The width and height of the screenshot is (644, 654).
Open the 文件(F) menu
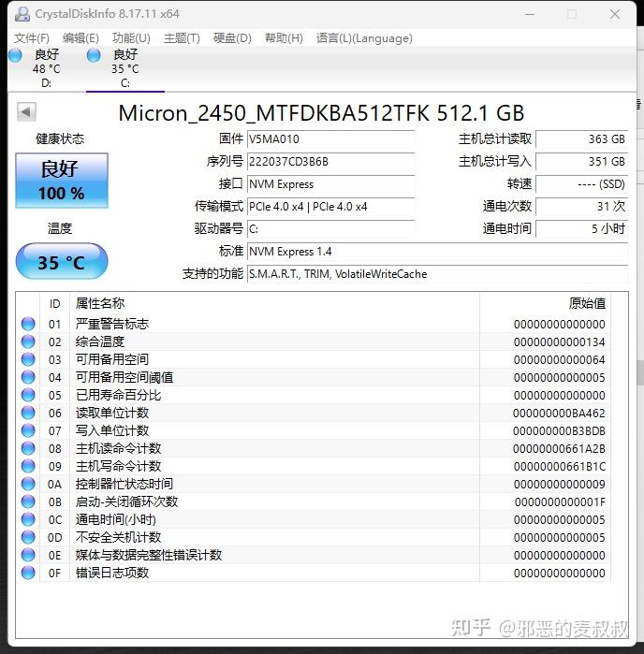pyautogui.click(x=31, y=38)
